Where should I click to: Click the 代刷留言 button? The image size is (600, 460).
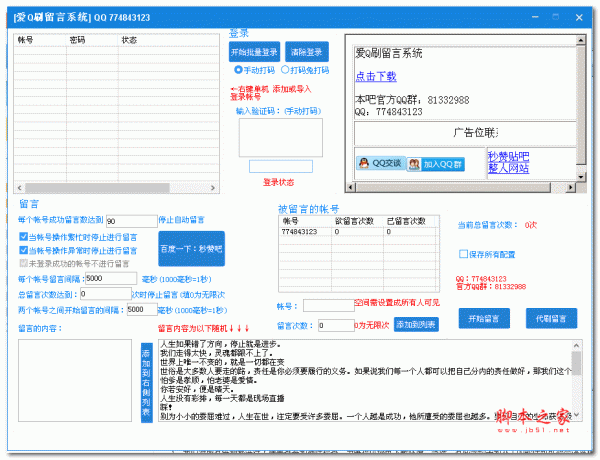[x=551, y=318]
